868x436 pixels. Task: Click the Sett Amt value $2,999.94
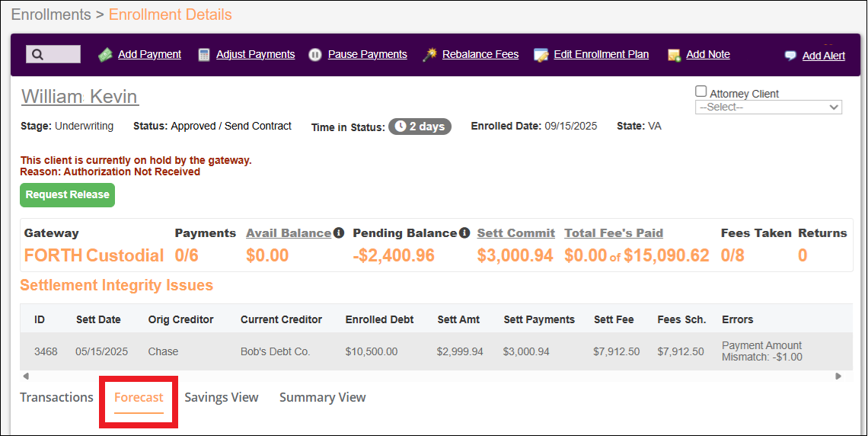pos(459,352)
